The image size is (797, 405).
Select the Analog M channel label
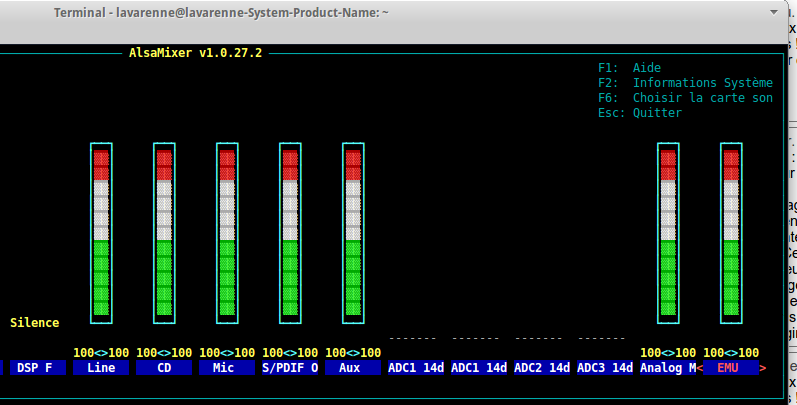(x=668, y=368)
